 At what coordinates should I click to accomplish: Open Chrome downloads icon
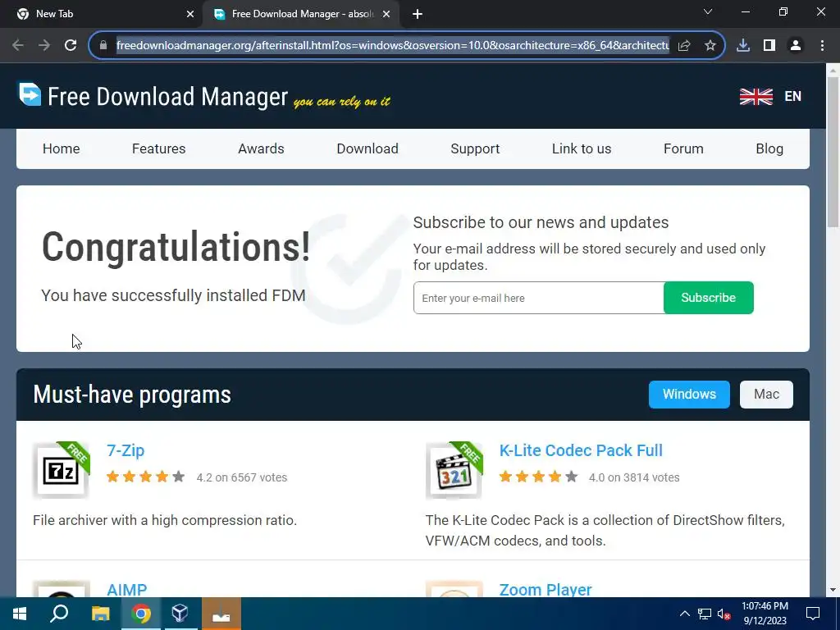click(743, 46)
